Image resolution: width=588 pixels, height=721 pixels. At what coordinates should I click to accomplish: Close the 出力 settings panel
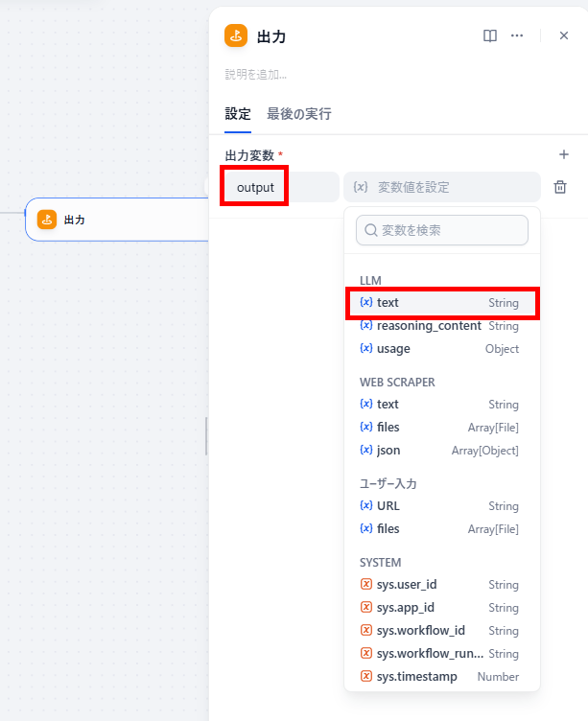(x=564, y=35)
